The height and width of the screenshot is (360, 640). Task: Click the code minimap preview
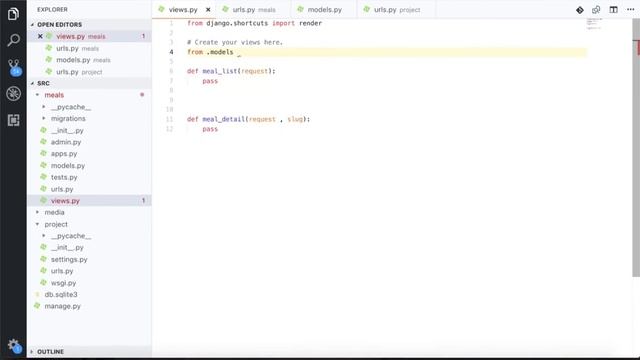[x=594, y=24]
